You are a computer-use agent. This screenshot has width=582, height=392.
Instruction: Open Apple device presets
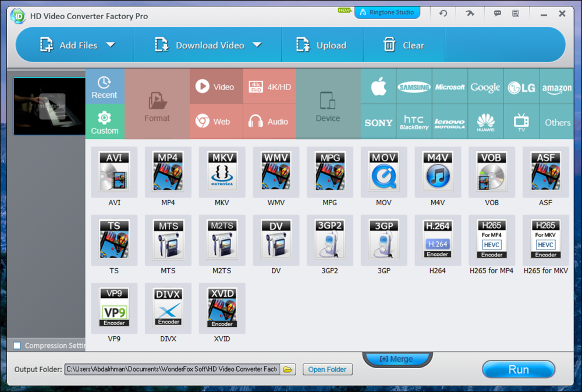[x=378, y=87]
